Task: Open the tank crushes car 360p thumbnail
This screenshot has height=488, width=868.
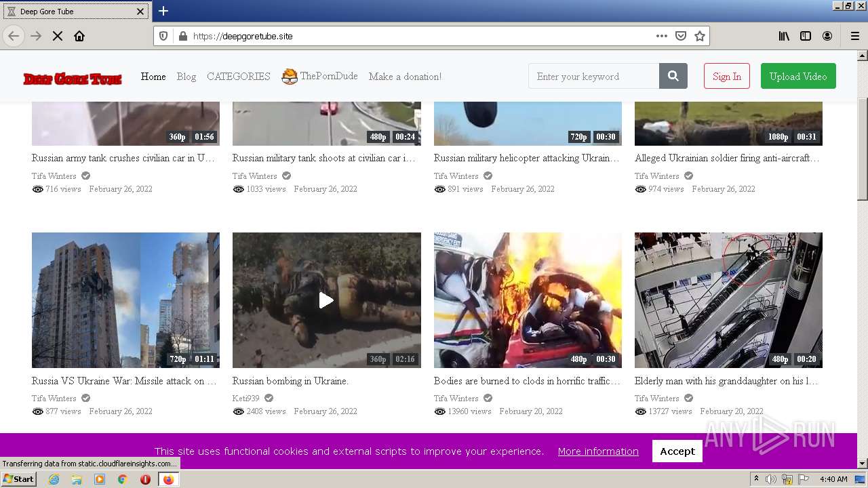Action: tap(125, 123)
